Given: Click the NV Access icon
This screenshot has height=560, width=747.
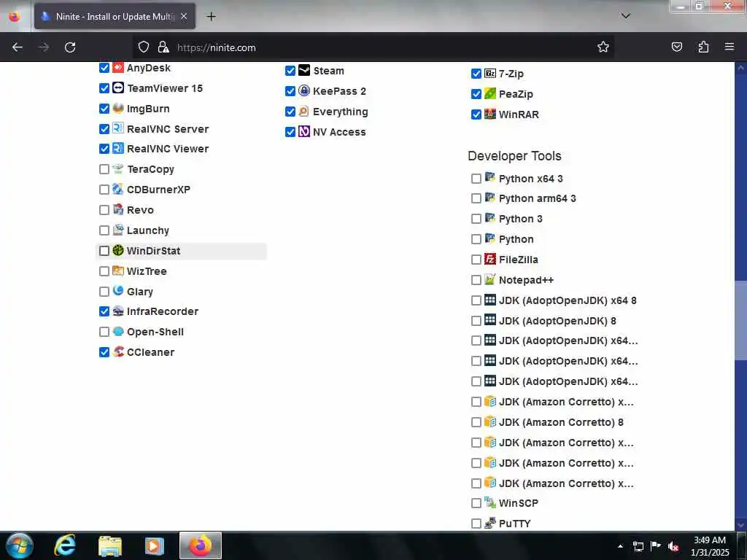Looking at the screenshot, I should click(x=304, y=131).
